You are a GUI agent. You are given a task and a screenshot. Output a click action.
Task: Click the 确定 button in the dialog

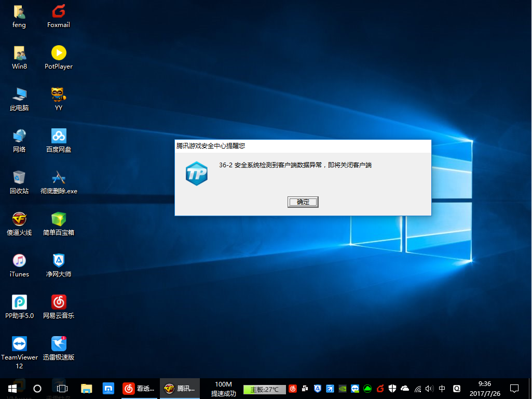303,202
